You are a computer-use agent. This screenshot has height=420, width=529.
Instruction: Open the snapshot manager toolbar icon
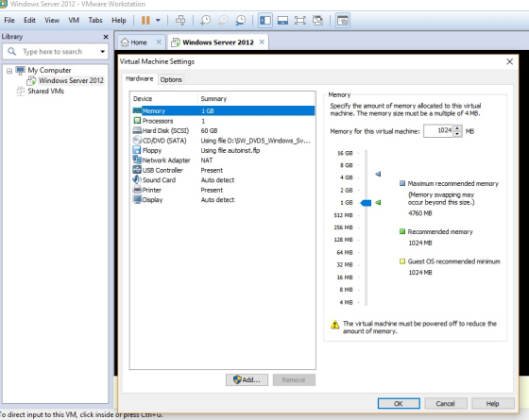(x=240, y=21)
